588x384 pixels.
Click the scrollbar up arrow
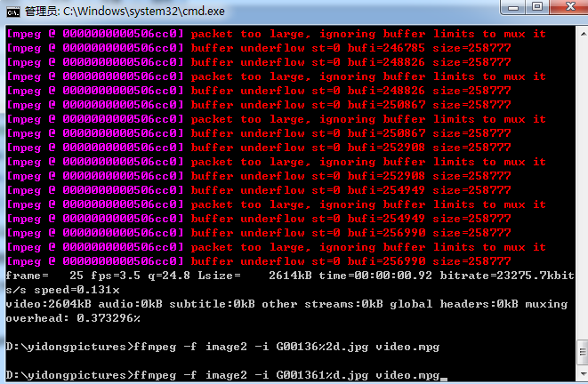[x=583, y=34]
